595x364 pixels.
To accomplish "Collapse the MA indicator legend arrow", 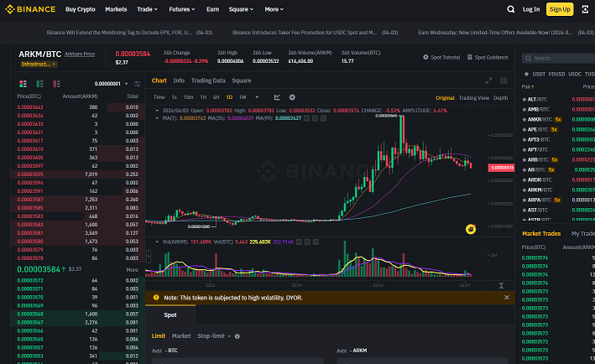I will pos(157,118).
